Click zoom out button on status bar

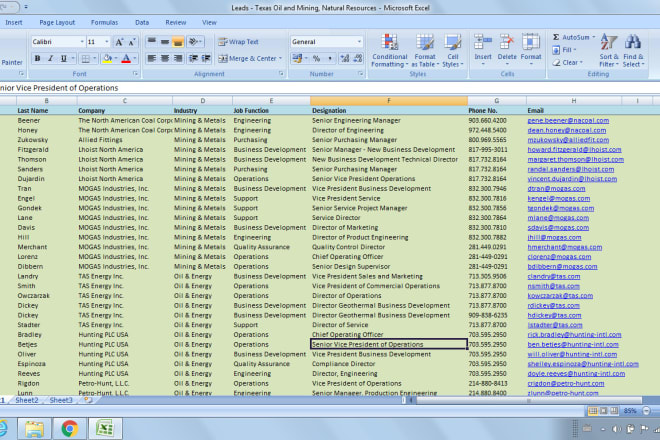click(647, 411)
